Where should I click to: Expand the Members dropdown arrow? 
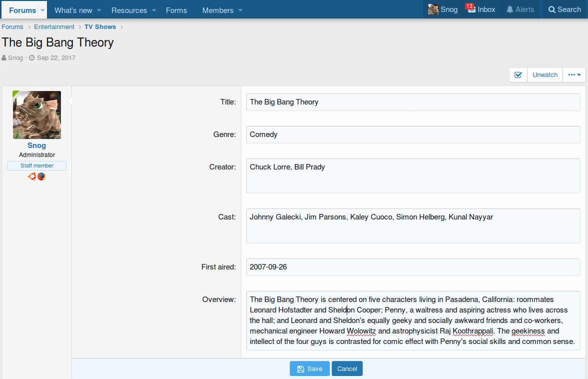[240, 10]
